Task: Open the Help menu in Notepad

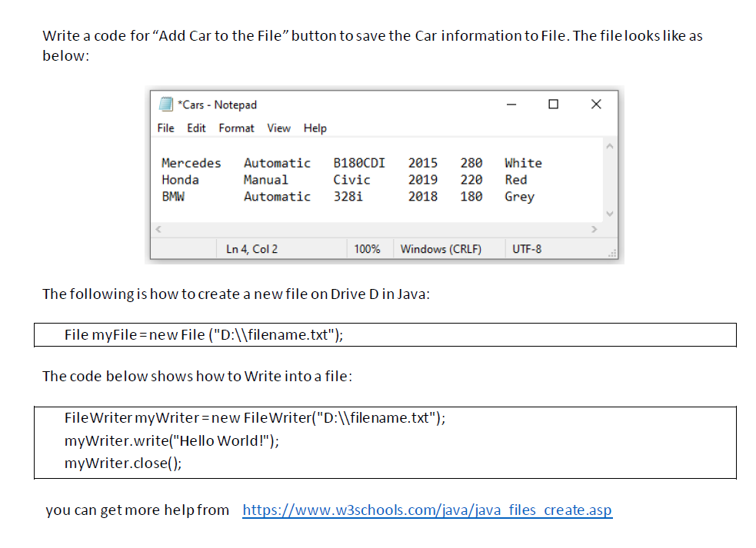Action: 315,128
